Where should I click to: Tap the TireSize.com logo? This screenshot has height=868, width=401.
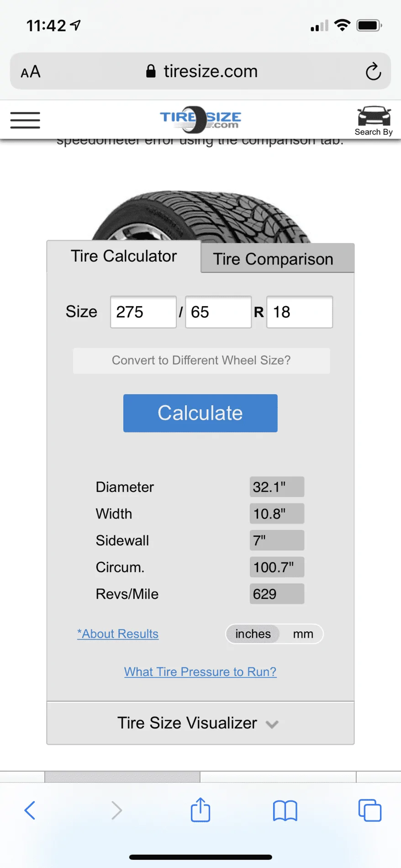tap(200, 119)
